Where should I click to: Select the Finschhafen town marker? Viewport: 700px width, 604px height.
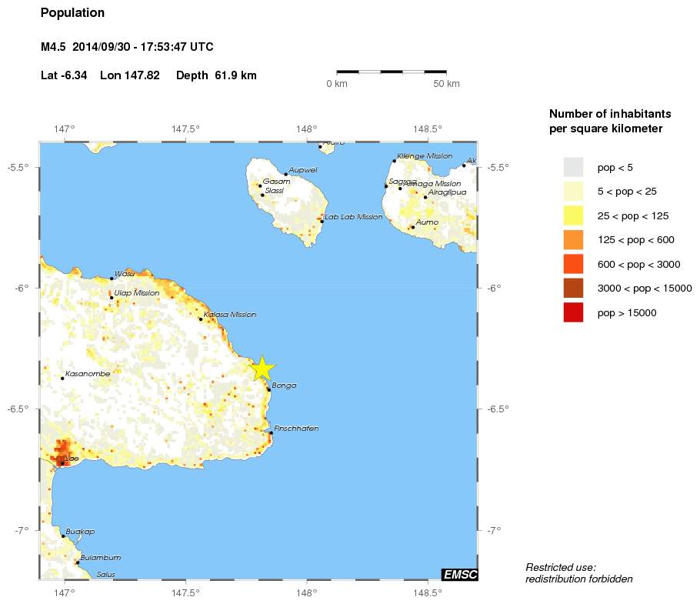271,433
